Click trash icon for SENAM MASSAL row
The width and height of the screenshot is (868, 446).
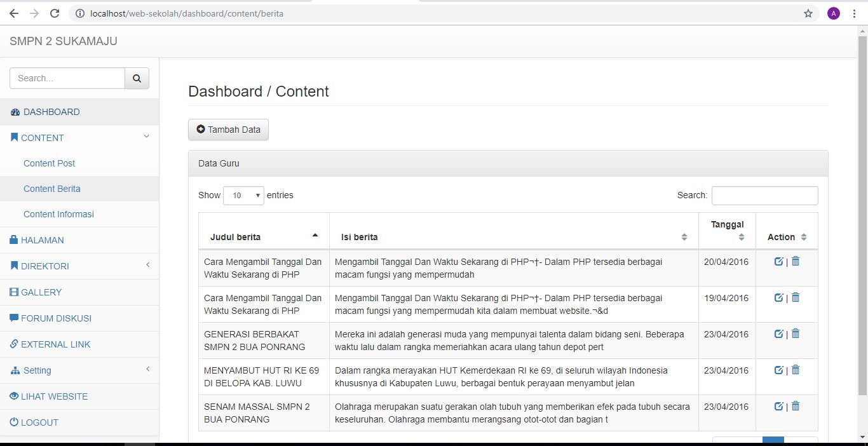796,406
